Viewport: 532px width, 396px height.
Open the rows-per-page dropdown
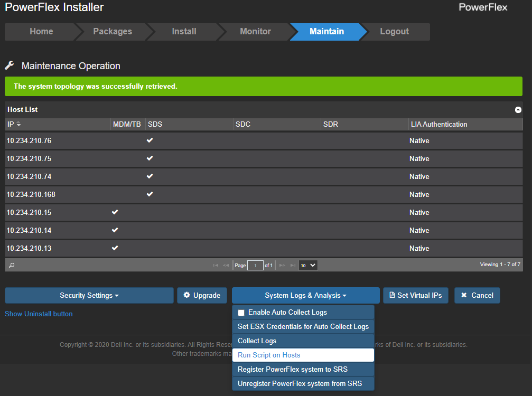tap(308, 265)
